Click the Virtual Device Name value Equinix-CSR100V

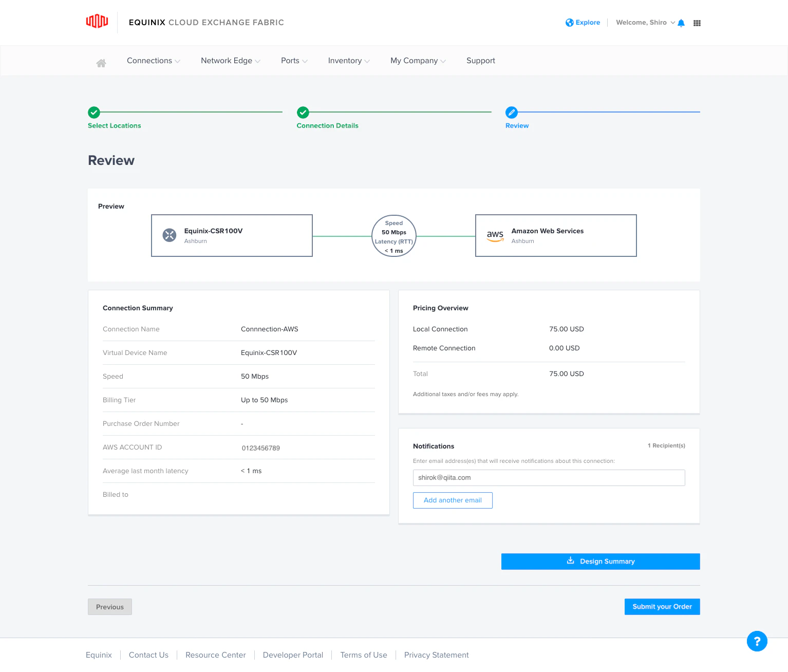(x=269, y=353)
